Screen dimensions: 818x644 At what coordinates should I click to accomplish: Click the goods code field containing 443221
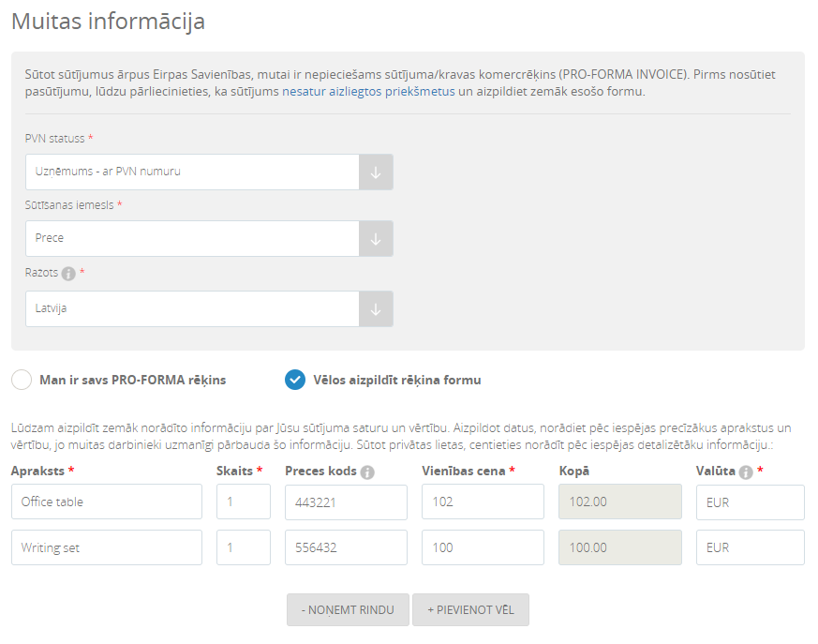(x=346, y=502)
